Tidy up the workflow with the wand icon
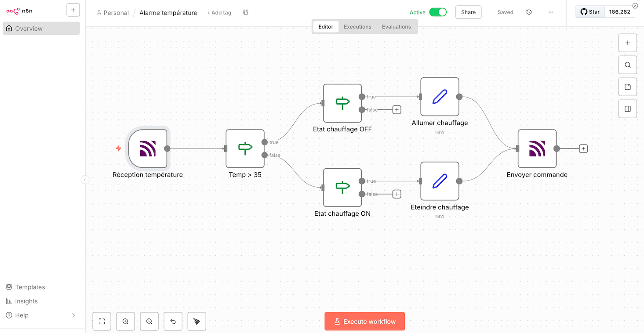 pyautogui.click(x=196, y=321)
